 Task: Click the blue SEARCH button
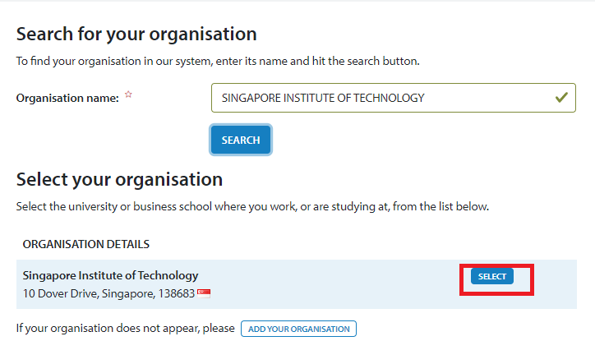coord(241,140)
